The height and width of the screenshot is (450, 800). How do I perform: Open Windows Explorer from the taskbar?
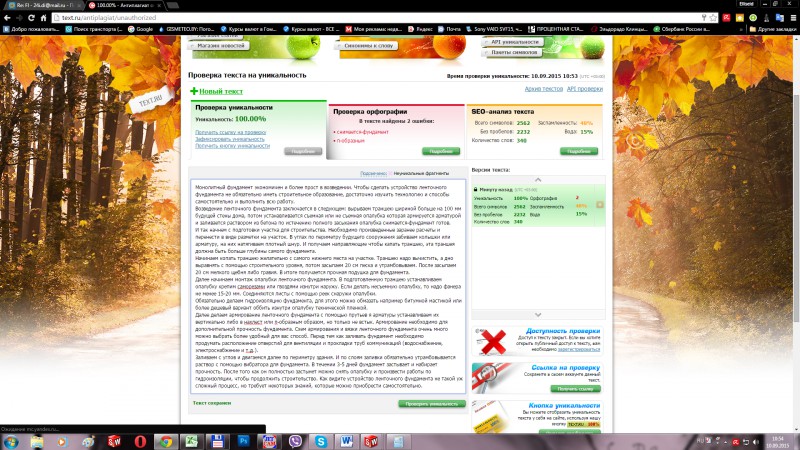click(x=37, y=442)
